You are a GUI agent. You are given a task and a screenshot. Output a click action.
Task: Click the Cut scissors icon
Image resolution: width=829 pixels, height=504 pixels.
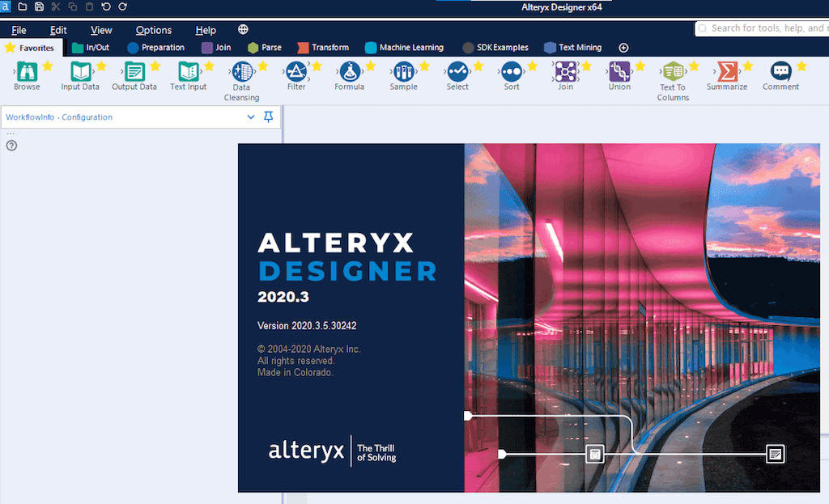pyautogui.click(x=56, y=6)
